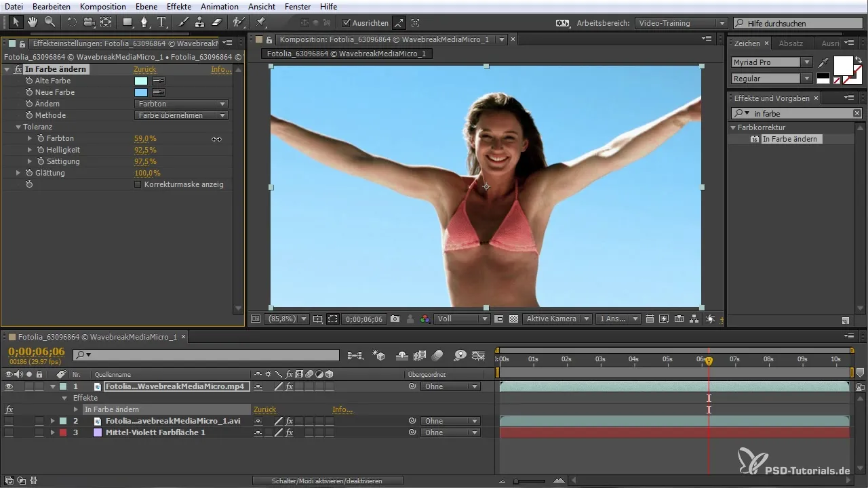Click Info... in the timeline effect row
The height and width of the screenshot is (488, 868).
point(342,409)
